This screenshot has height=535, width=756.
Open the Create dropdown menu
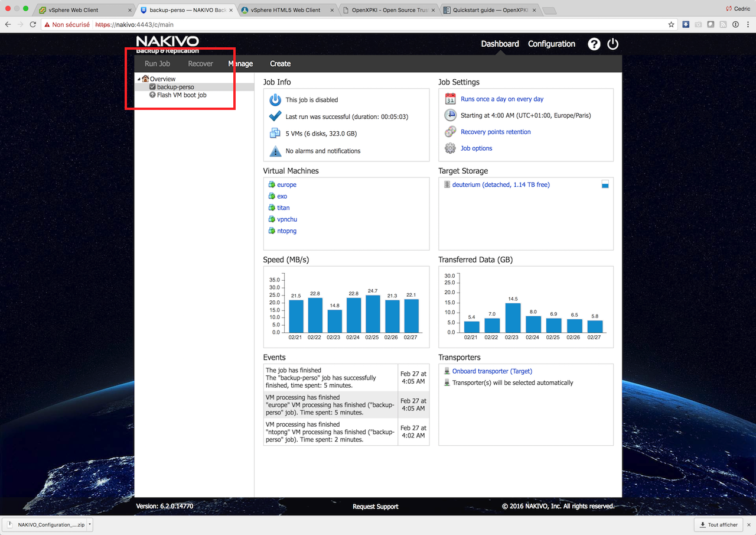point(280,64)
